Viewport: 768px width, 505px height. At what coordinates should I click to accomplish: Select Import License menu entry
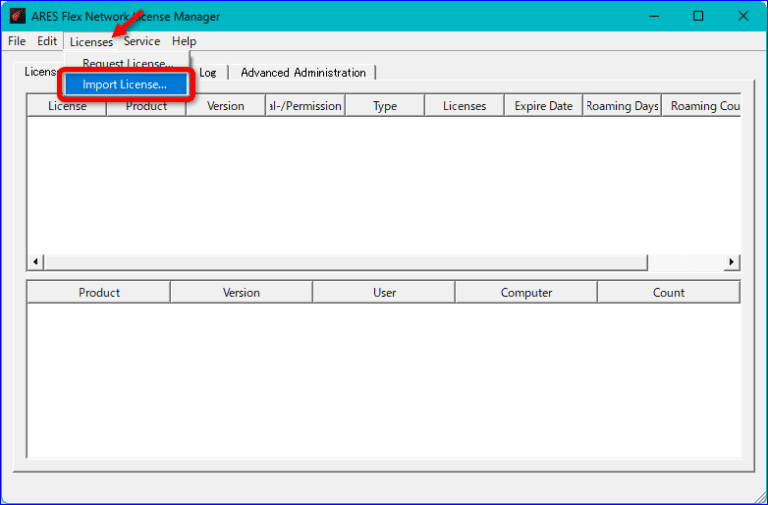tap(125, 85)
